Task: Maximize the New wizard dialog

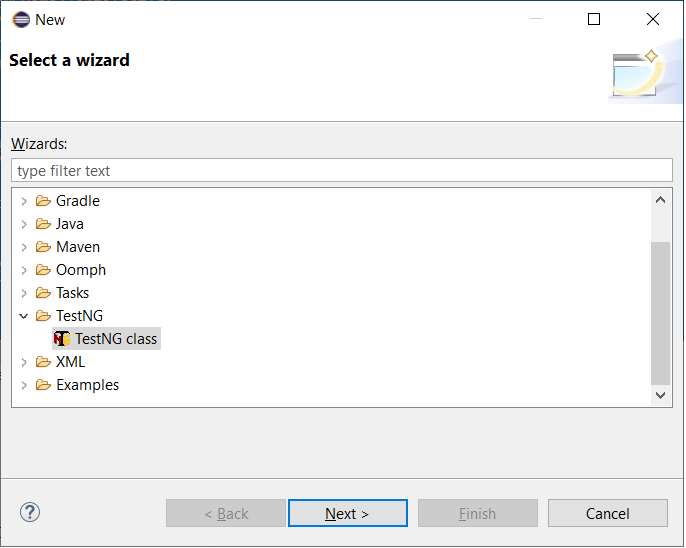Action: coord(594,19)
